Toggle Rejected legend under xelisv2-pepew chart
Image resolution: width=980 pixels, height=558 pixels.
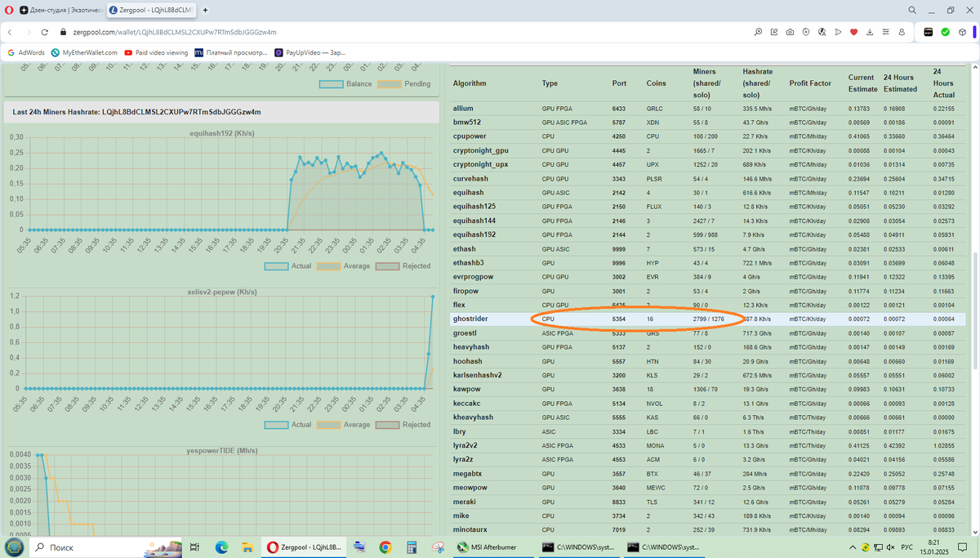[x=403, y=424]
